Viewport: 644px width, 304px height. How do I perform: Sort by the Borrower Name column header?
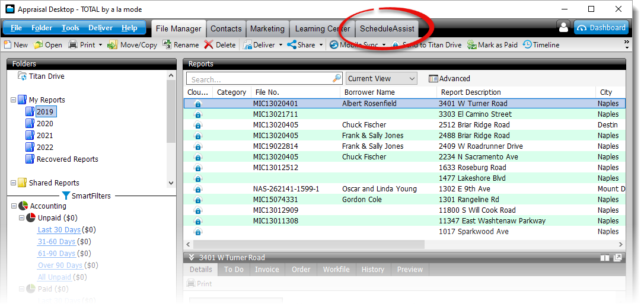pos(388,92)
